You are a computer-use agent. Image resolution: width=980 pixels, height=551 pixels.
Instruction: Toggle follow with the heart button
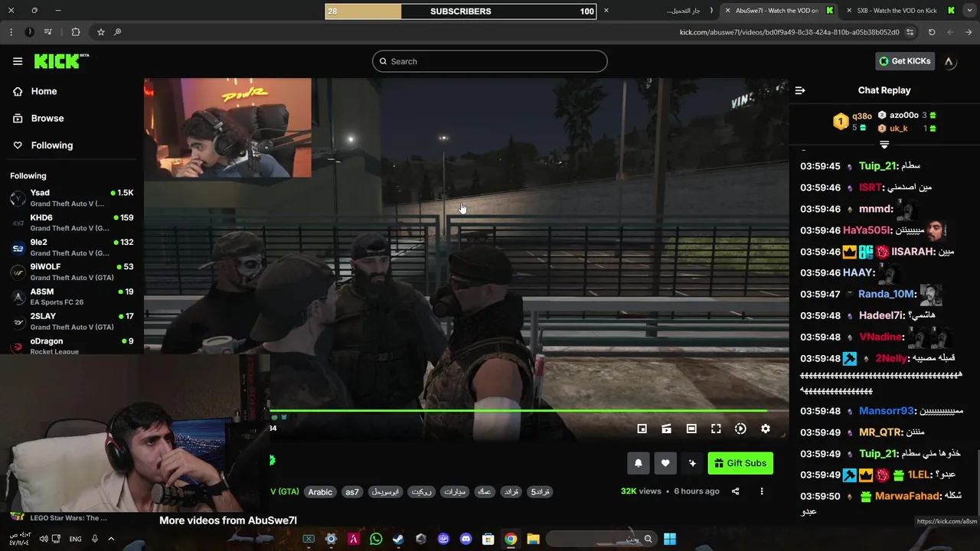(x=665, y=463)
